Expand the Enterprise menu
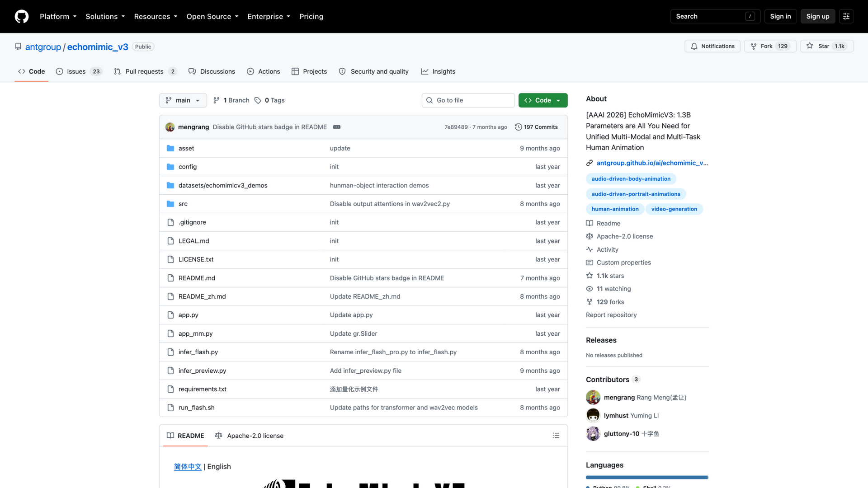The width and height of the screenshot is (868, 488). [x=269, y=16]
